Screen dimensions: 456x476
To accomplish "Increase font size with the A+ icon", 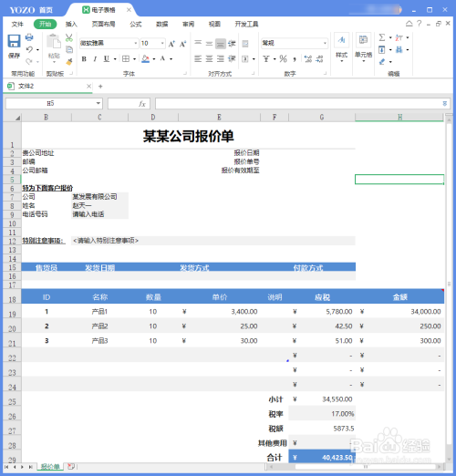I will point(171,44).
